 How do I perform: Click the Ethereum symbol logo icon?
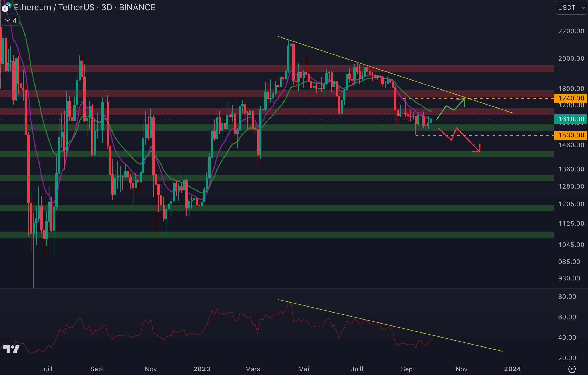(x=5, y=8)
